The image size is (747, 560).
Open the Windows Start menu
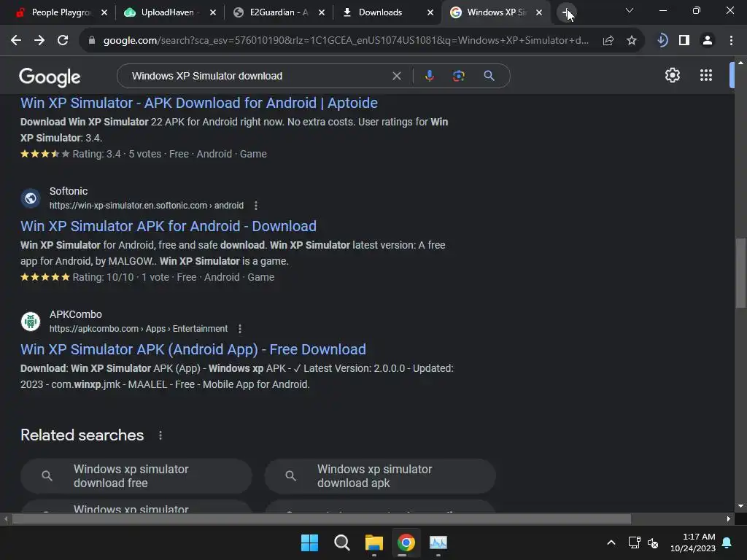pyautogui.click(x=309, y=542)
